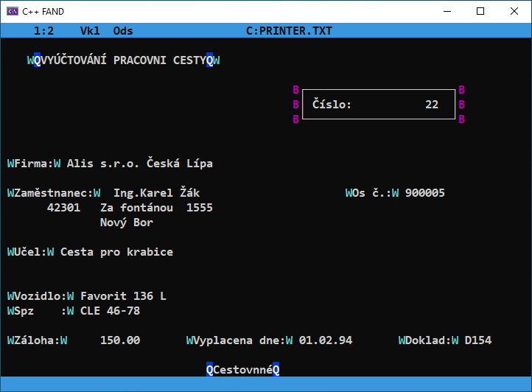The height and width of the screenshot is (392, 532).
Task: Click the advance amount 150.00
Action: (119, 340)
